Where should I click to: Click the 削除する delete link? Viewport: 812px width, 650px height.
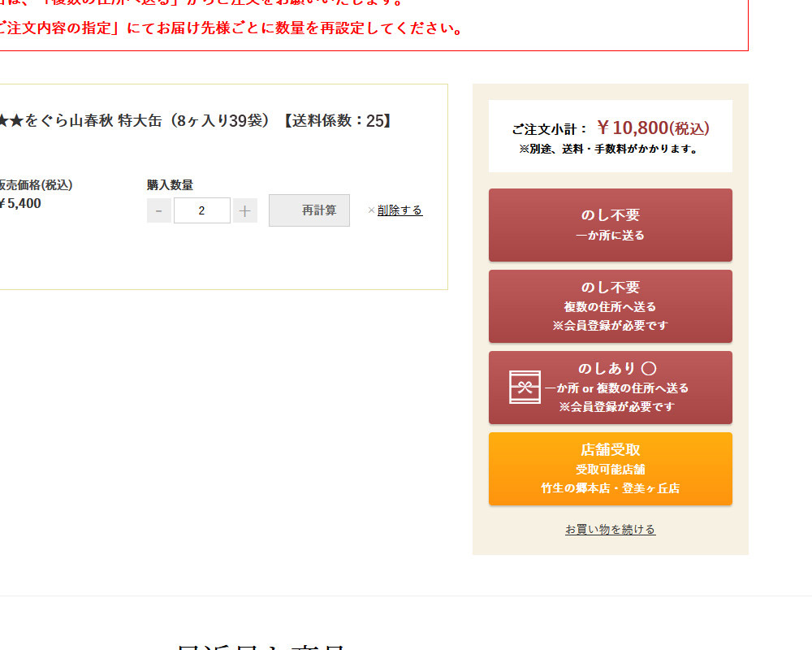point(400,210)
